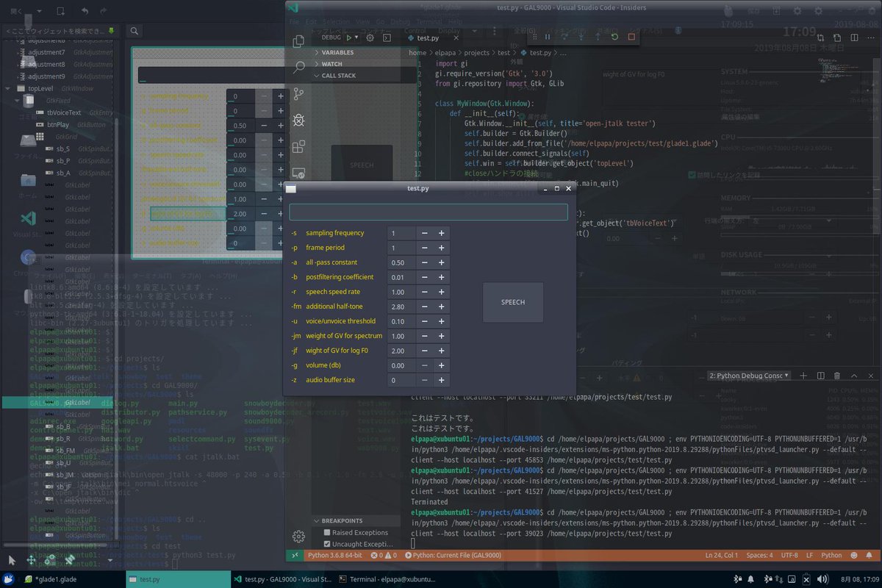This screenshot has height=588, width=882.
Task: Open the Remote Explorer activity icon
Action: pyautogui.click(x=298, y=173)
